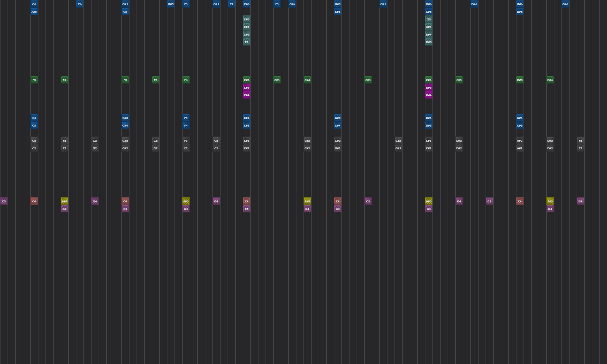Select the blue F4 note block

click(186, 126)
